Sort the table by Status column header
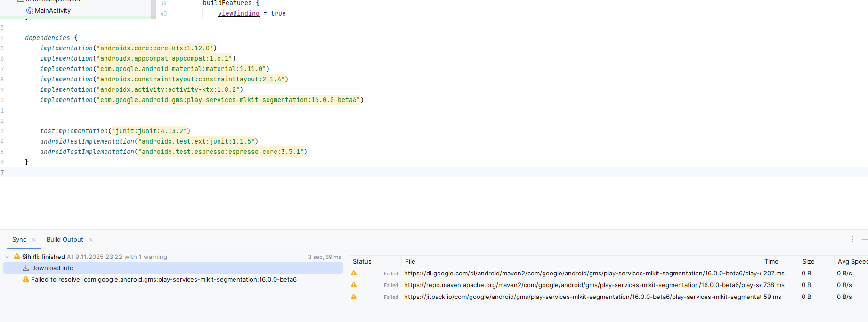Screen dimensions: 868x322 coord(362,261)
